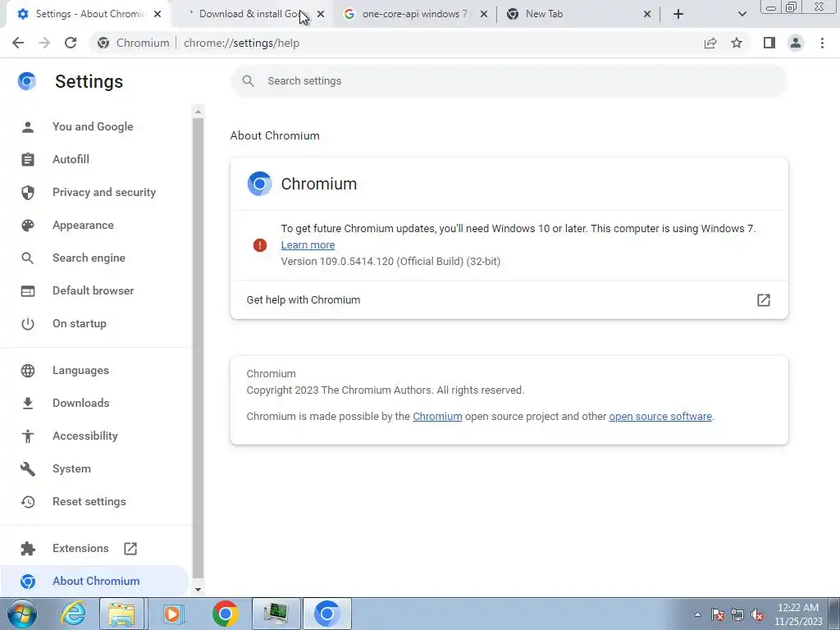
Task: Click the taskbar clock showing 12:22 AM
Action: (798, 614)
